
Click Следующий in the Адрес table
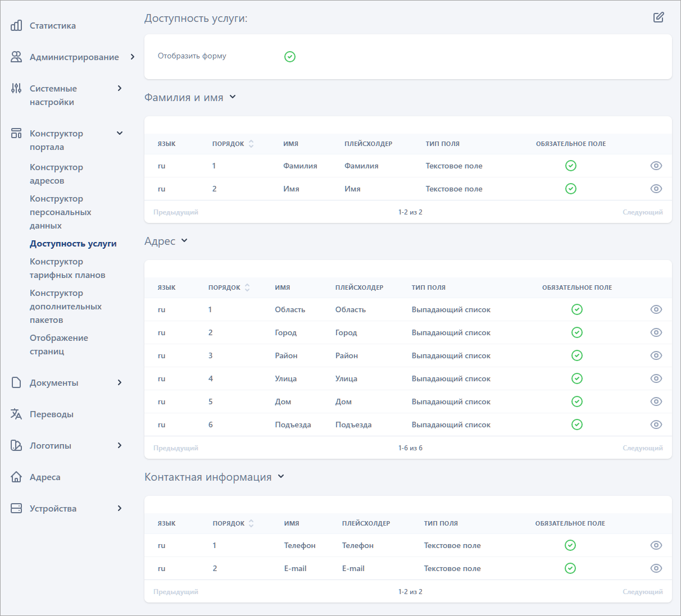pos(642,448)
